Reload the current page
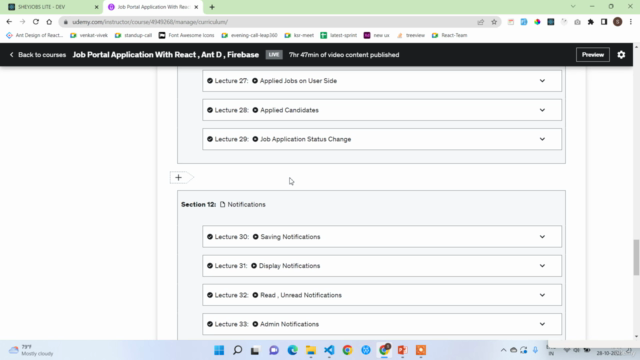640x360 pixels. tap(36, 22)
